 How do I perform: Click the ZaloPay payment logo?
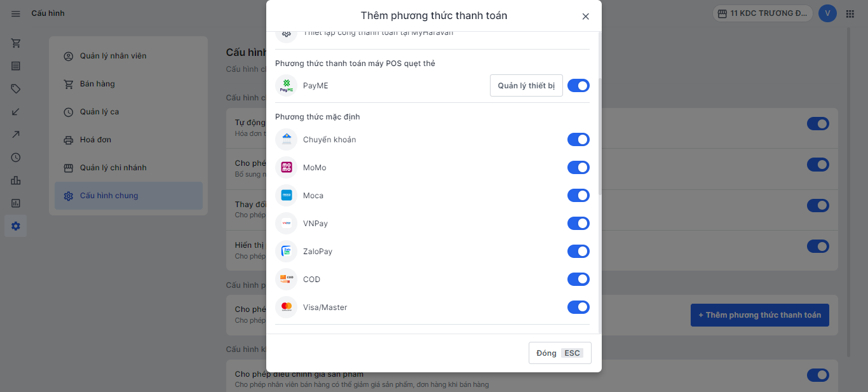click(x=287, y=252)
